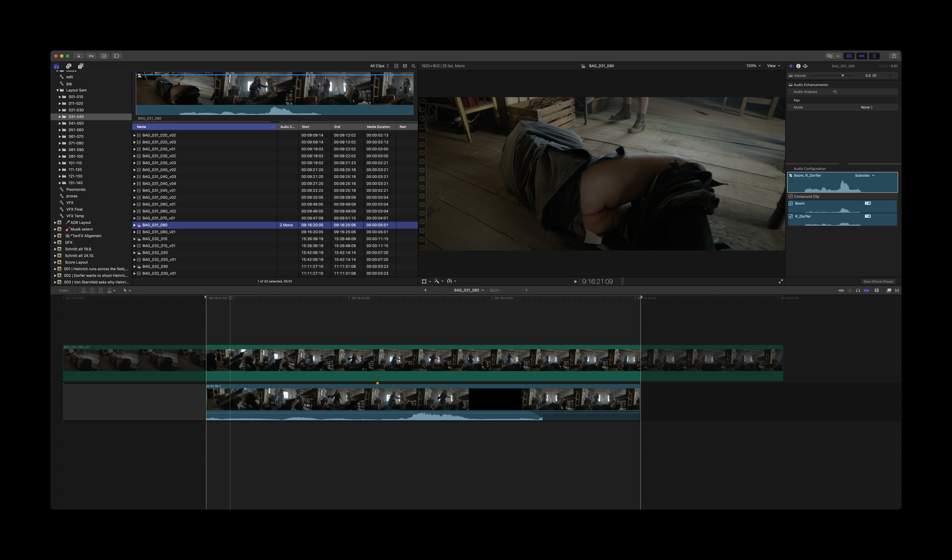
Task: Toggle the Compound Clip checkbox
Action: 791,196
